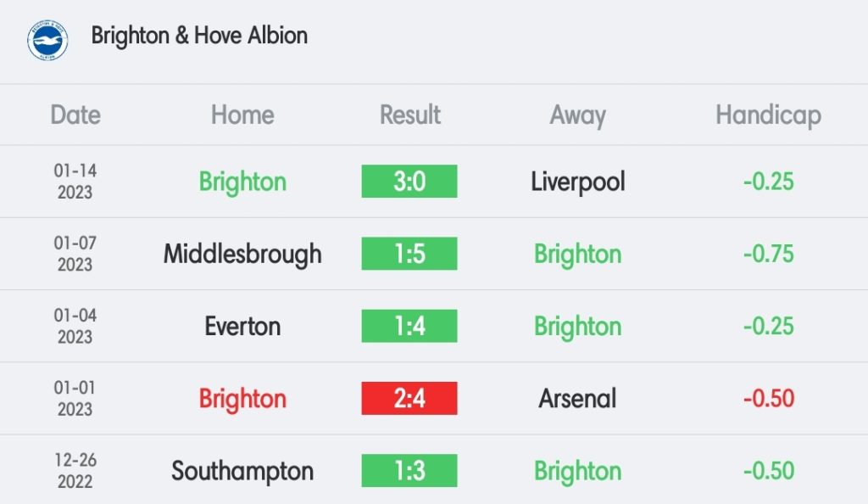This screenshot has width=868, height=504.
Task: Select the Result column header
Action: (x=409, y=115)
